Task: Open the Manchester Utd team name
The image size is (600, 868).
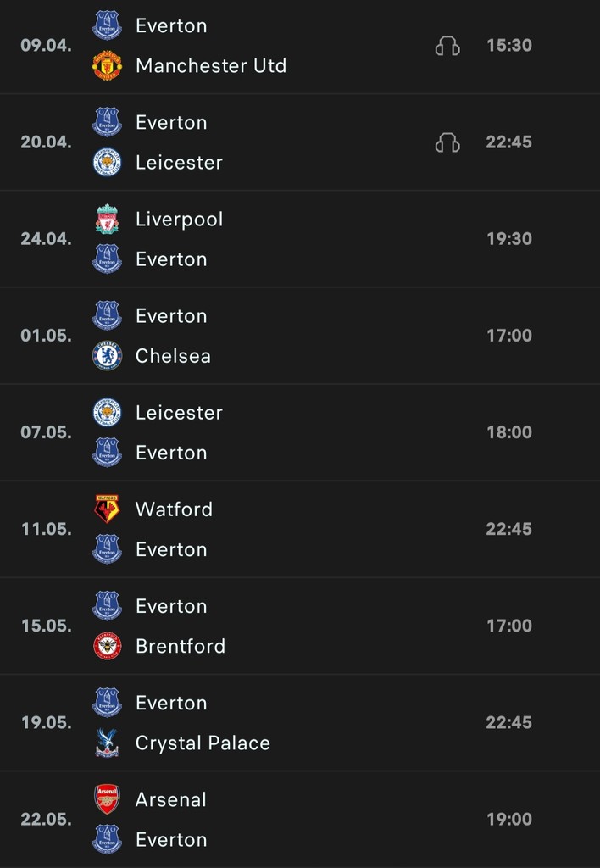Action: coord(211,65)
